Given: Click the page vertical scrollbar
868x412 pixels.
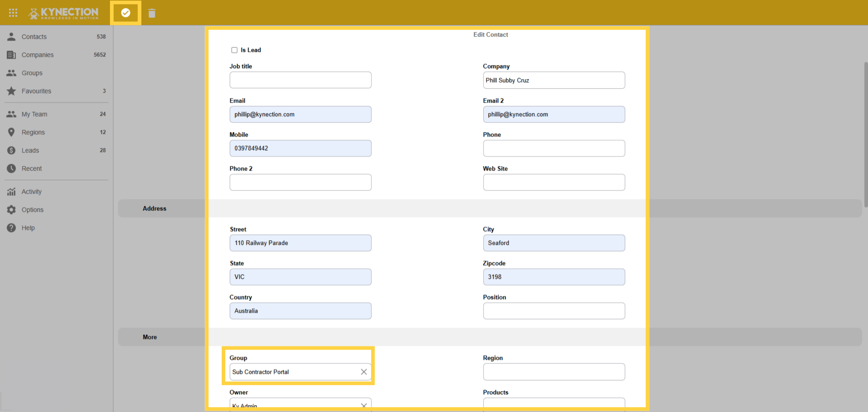Looking at the screenshot, I should tap(866, 135).
